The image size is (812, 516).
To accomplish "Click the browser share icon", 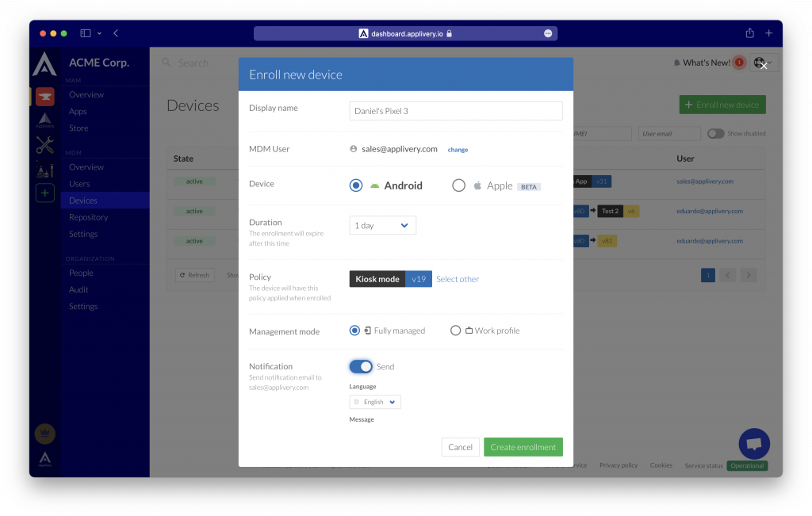I will [x=749, y=33].
